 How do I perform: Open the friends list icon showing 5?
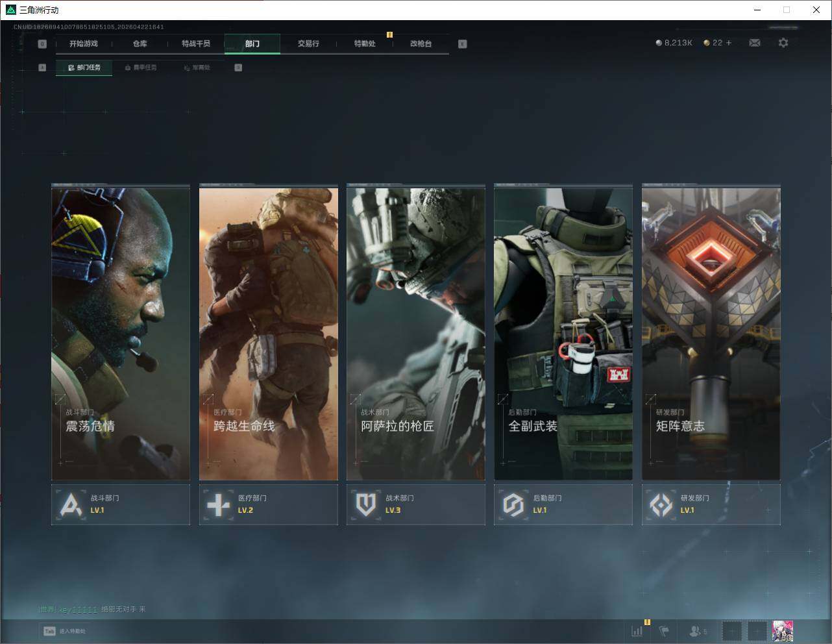698,630
